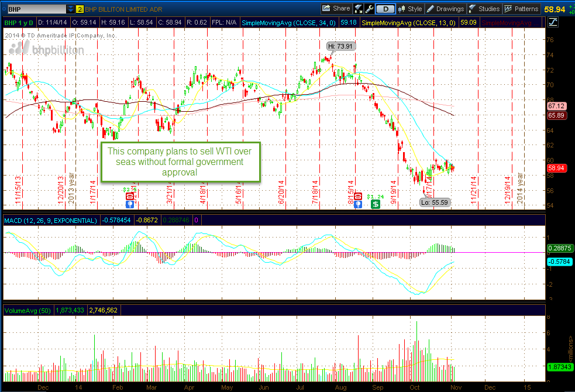This screenshot has width=575, height=392.
Task: Click the 0.28875 green MACD axis label
Action: click(560, 248)
